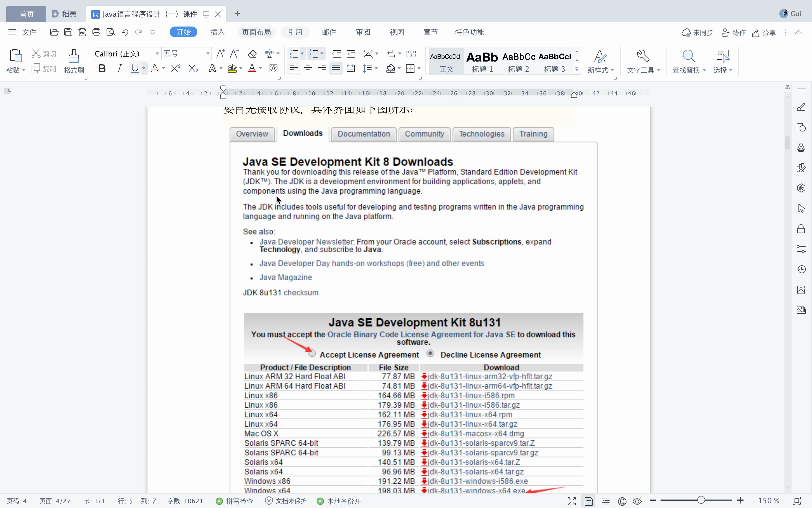The image size is (812, 508).
Task: Expand underline style dropdown arrow
Action: 144,69
